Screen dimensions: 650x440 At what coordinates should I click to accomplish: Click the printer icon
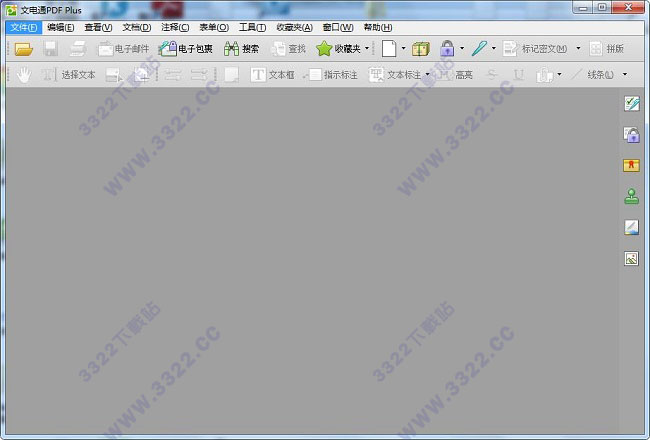click(78, 49)
